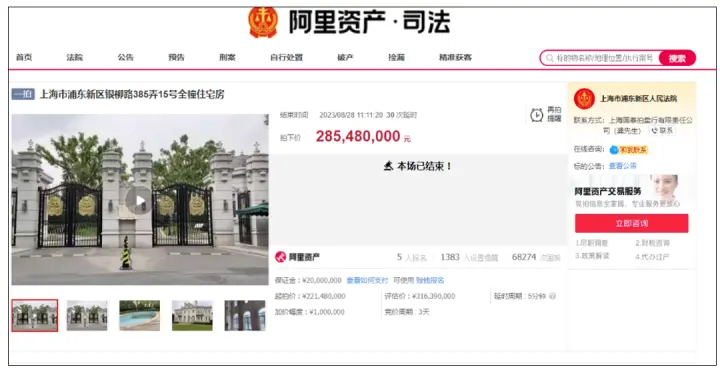The height and width of the screenshot is (371, 720).
Task: Click the help icon next to 延时周期
Action: point(552,296)
